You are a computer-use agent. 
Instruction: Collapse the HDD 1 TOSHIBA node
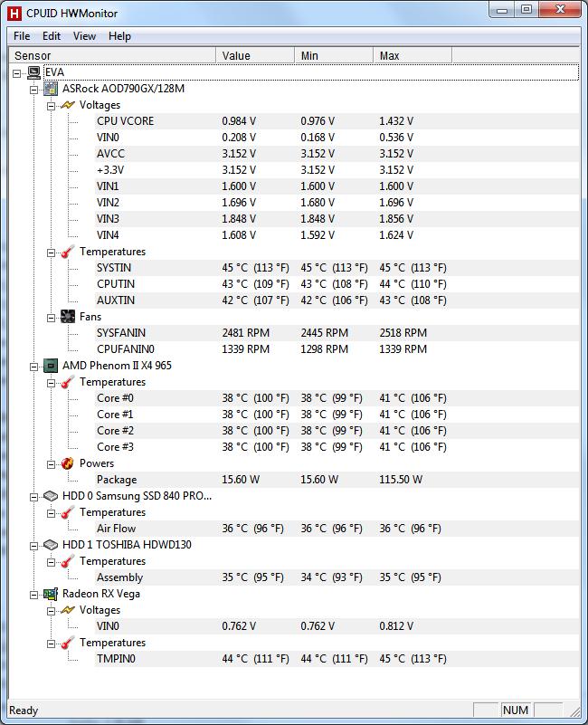pos(33,546)
